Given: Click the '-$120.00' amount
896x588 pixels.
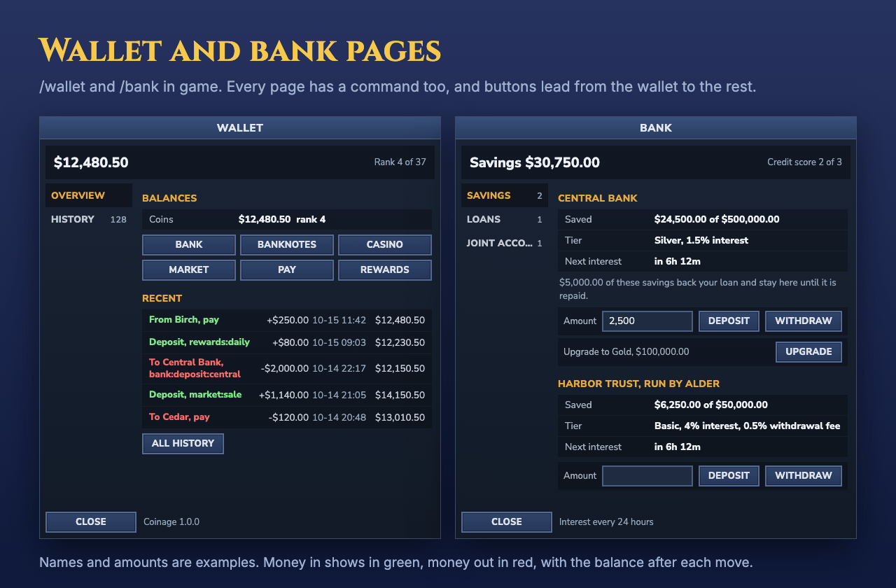Looking at the screenshot, I should point(288,418).
